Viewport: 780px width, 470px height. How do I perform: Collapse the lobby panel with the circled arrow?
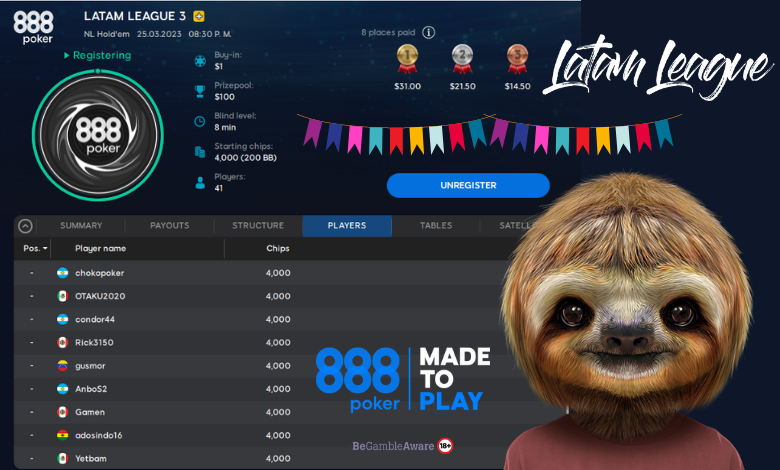26,226
